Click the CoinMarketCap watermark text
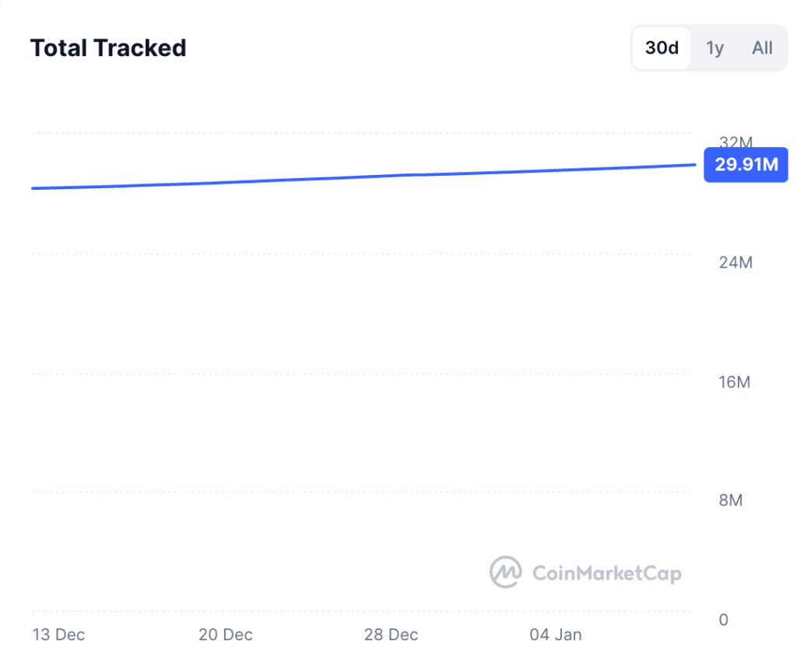Screen dimensions: 797x672 click(606, 574)
